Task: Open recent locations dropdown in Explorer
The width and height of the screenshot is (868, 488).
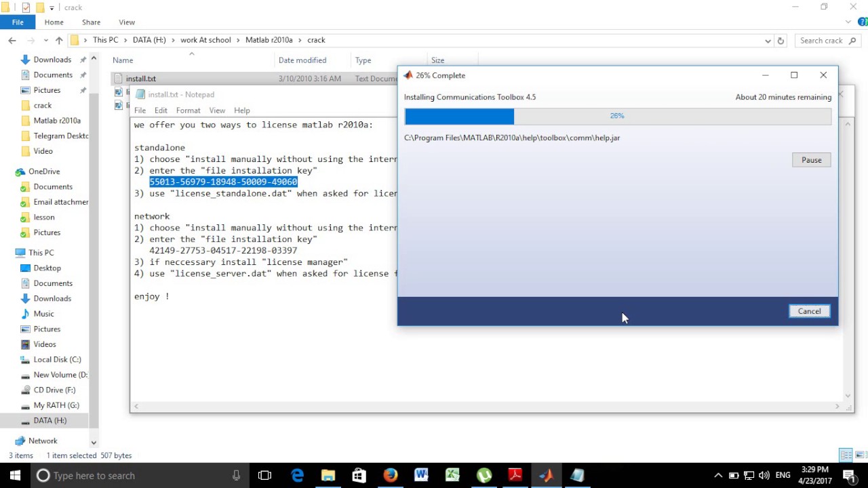Action: pos(45,41)
